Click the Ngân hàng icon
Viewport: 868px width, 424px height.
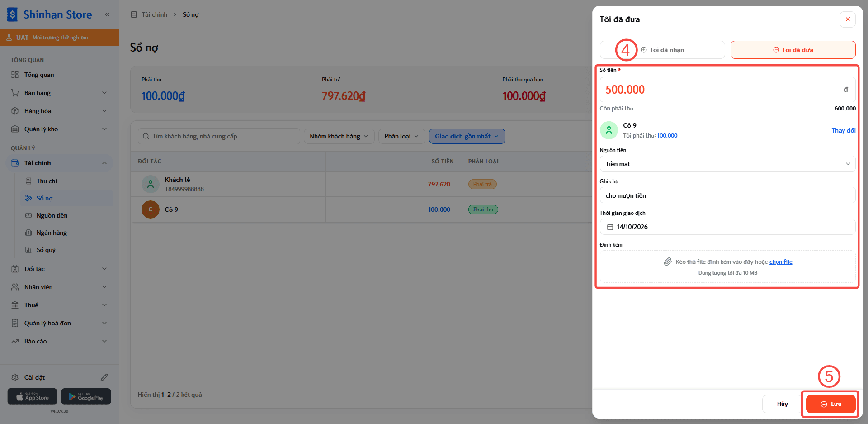(x=28, y=233)
